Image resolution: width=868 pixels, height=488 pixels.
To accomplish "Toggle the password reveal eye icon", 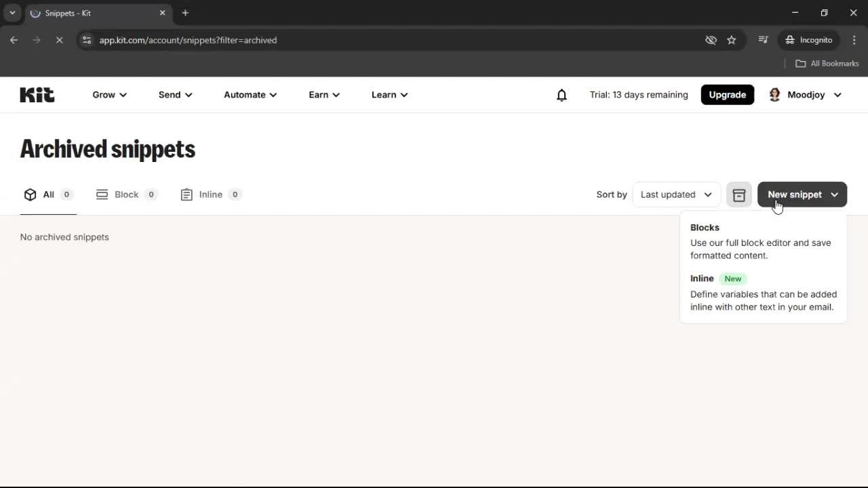I will tap(711, 40).
